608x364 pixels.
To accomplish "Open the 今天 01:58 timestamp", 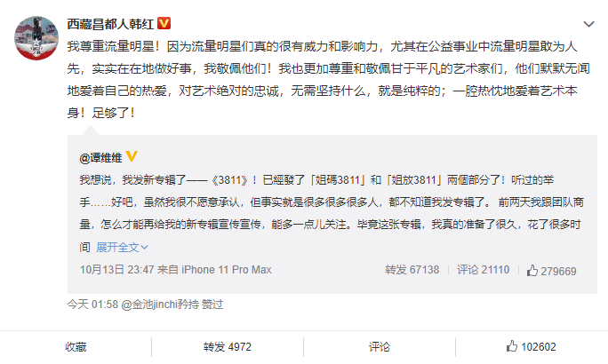I will pos(92,305).
